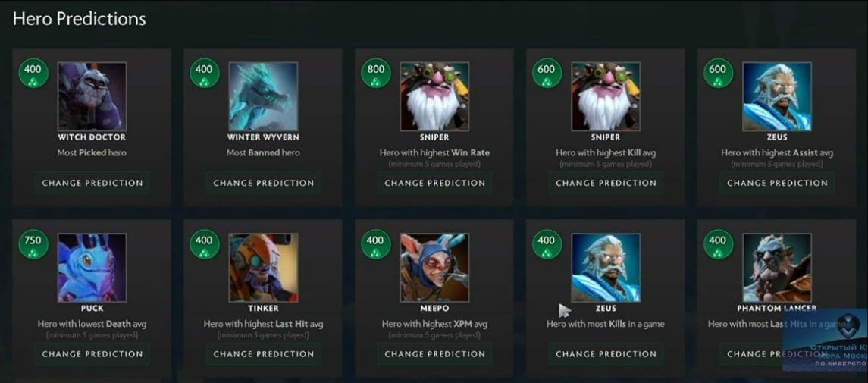868x383 pixels.
Task: Click Sniper portrait for highest Win Rate
Action: [x=434, y=96]
